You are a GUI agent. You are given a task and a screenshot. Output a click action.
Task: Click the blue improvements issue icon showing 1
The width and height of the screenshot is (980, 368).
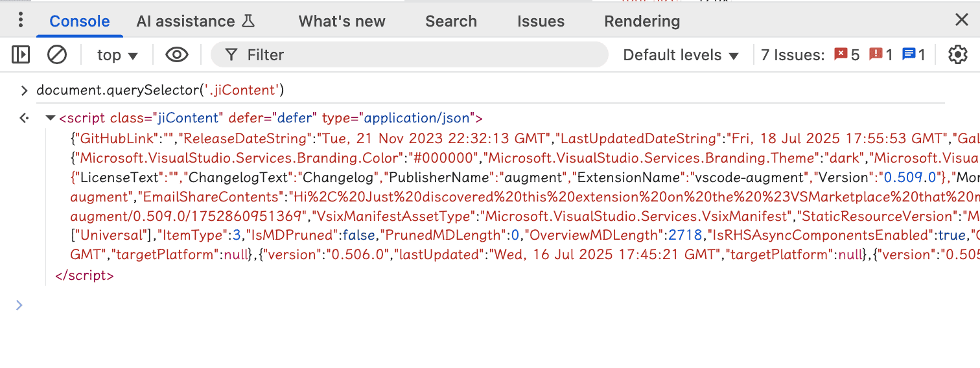click(x=914, y=55)
